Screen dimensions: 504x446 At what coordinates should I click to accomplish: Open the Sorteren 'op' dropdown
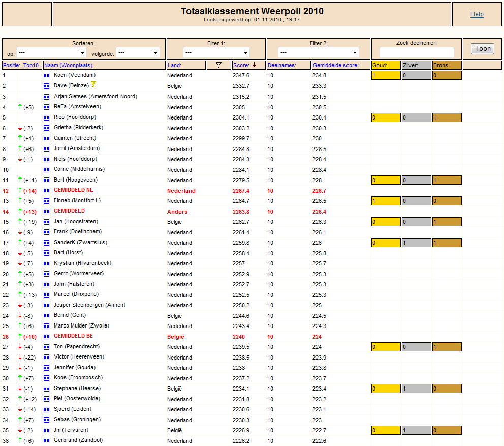tap(51, 53)
